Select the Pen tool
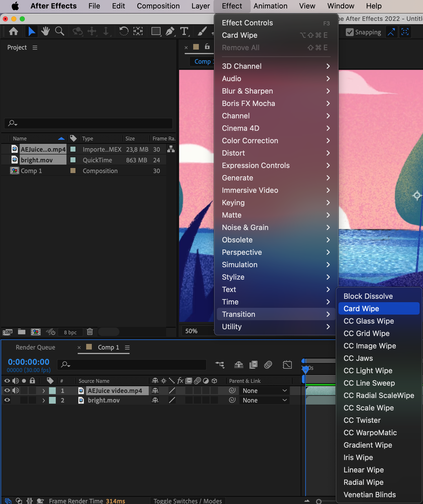 pyautogui.click(x=170, y=31)
